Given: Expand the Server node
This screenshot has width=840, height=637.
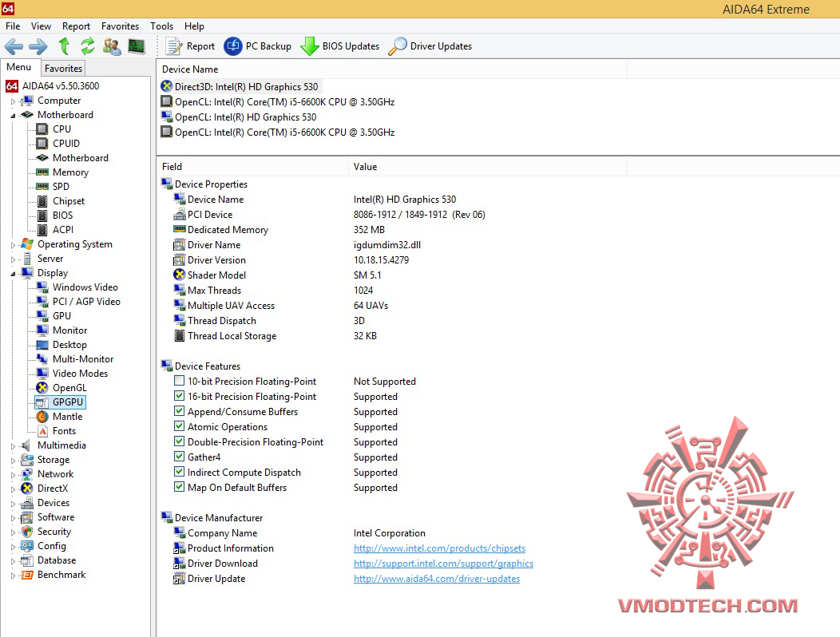Looking at the screenshot, I should [13, 259].
